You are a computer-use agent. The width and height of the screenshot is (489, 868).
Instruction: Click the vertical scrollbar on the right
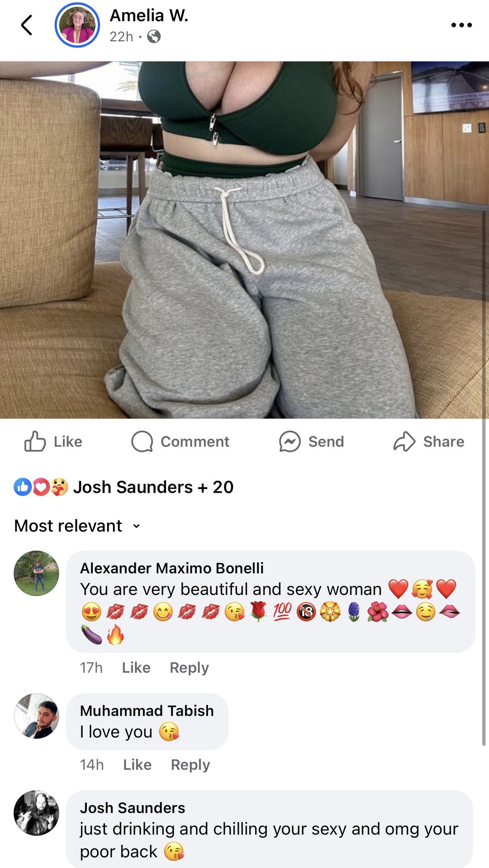click(x=484, y=478)
